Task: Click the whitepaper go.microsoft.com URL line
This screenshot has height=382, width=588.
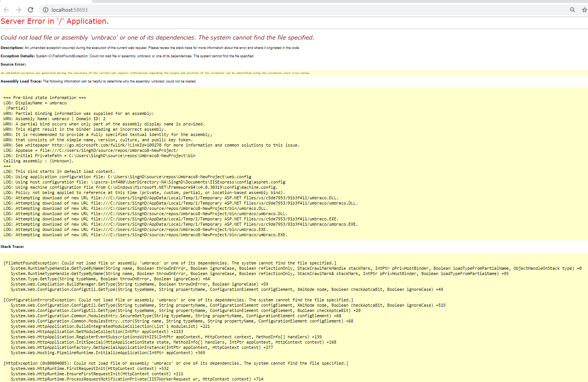Action: (x=151, y=145)
